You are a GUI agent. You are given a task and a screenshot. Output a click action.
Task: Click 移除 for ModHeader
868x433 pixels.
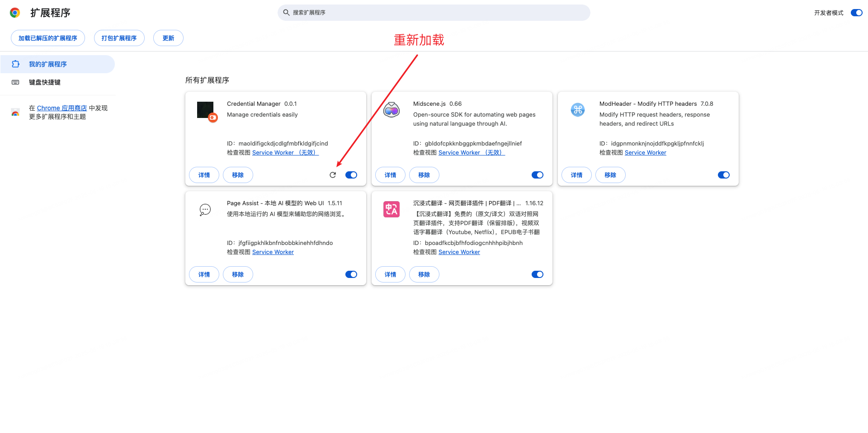610,175
